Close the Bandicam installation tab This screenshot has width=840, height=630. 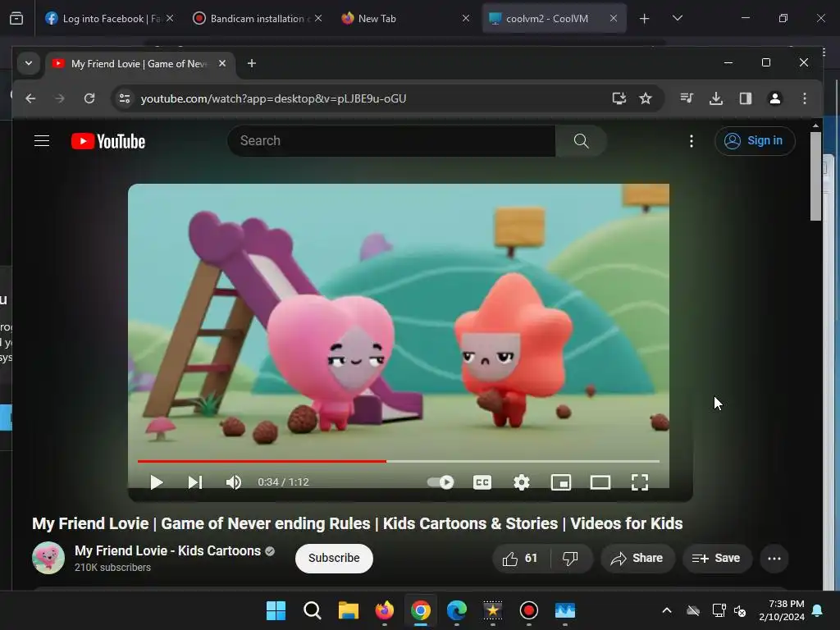coord(318,18)
